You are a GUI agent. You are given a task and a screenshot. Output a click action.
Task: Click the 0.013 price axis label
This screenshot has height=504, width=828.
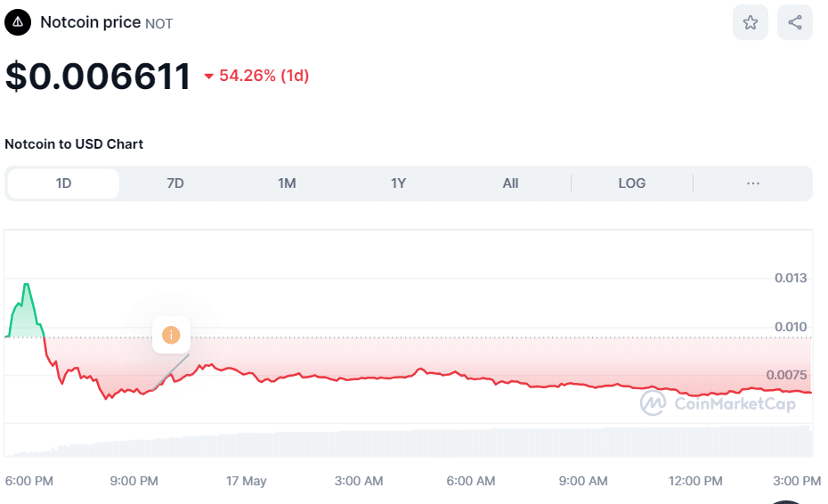coord(791,278)
